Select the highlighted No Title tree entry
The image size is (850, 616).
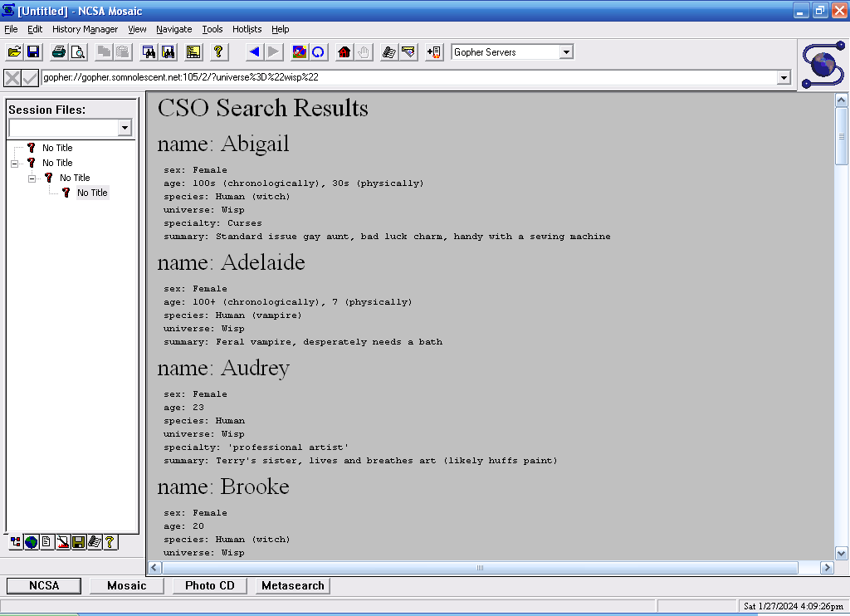(x=92, y=193)
